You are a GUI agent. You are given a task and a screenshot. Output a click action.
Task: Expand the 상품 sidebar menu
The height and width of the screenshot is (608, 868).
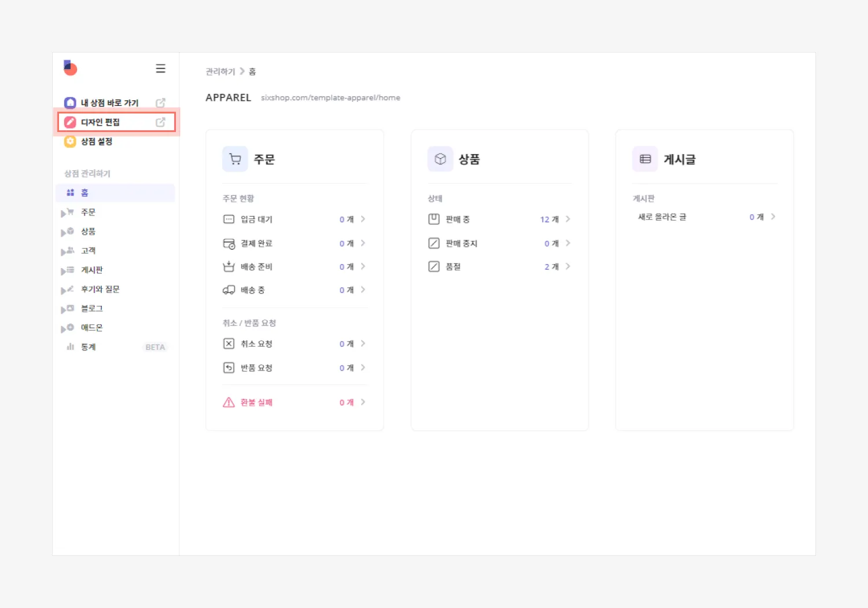point(64,232)
